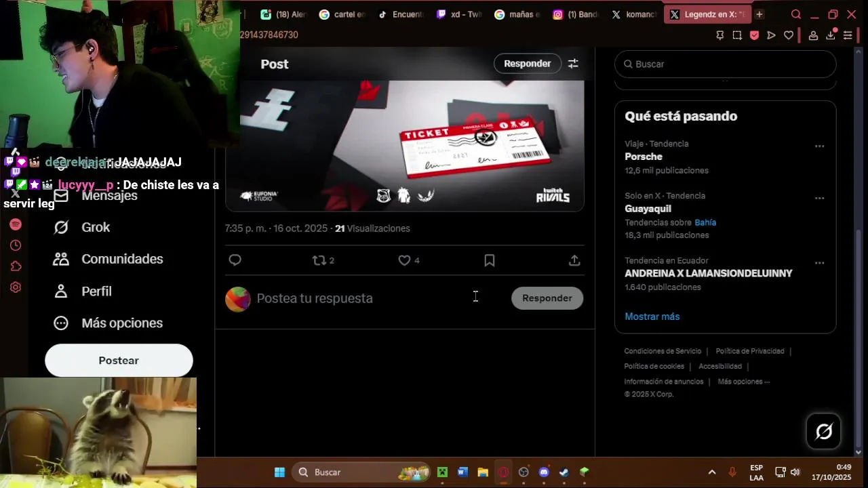Open Grok from the X sidebar
Screen dimensions: 868x488
81,227
